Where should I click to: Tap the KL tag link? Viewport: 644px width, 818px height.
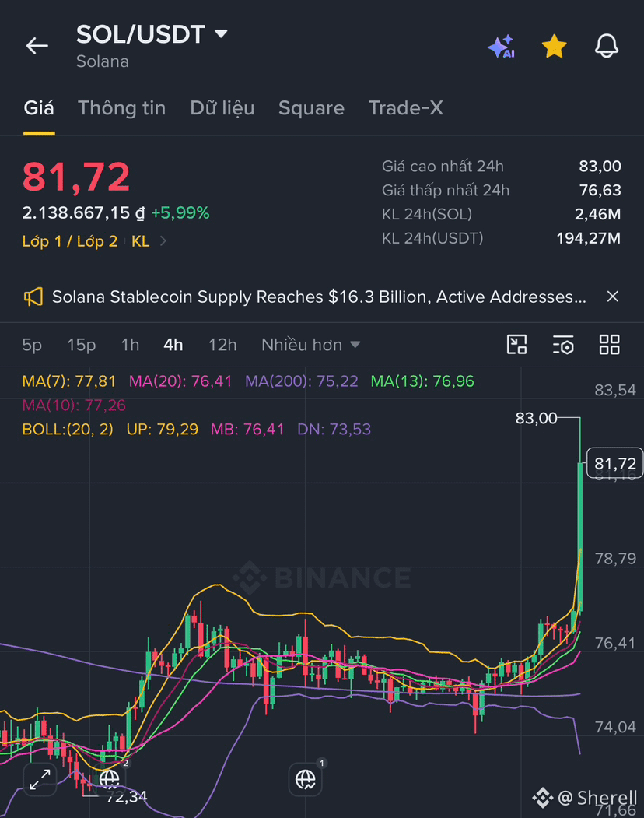pyautogui.click(x=140, y=241)
